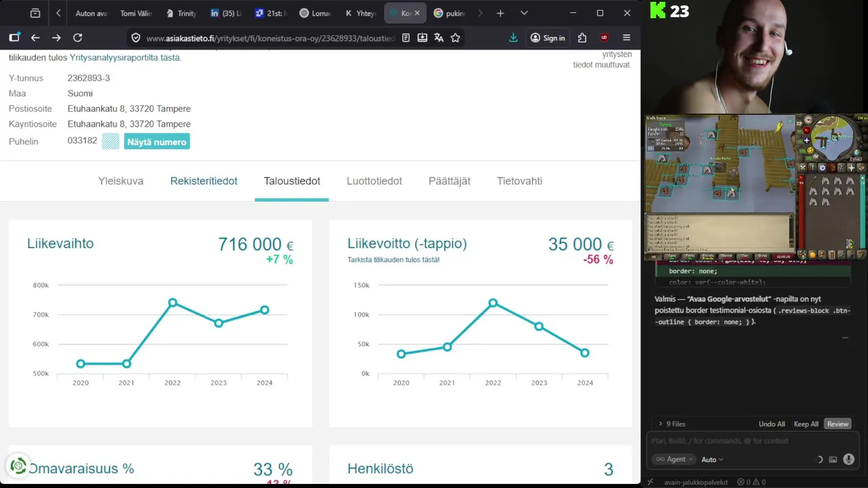The height and width of the screenshot is (488, 868).
Task: Click the Sign in account button
Action: [x=548, y=38]
